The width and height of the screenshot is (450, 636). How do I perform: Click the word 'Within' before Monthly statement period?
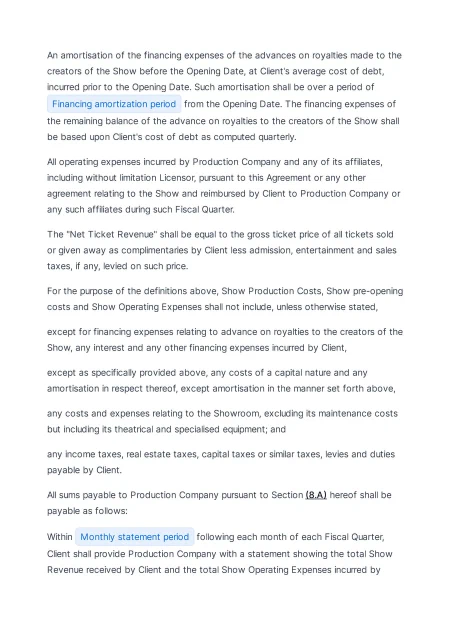tap(60, 537)
